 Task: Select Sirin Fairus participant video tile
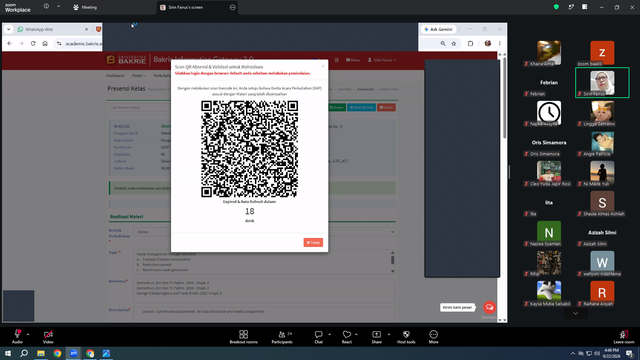tap(602, 83)
